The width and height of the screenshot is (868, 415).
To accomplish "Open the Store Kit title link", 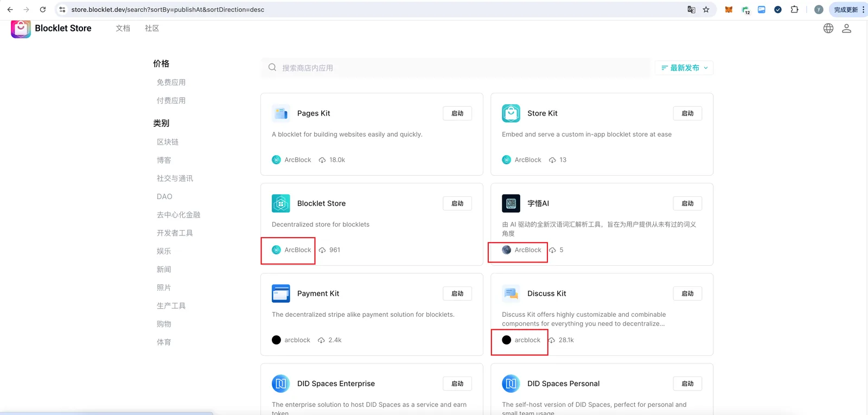I will [x=542, y=113].
